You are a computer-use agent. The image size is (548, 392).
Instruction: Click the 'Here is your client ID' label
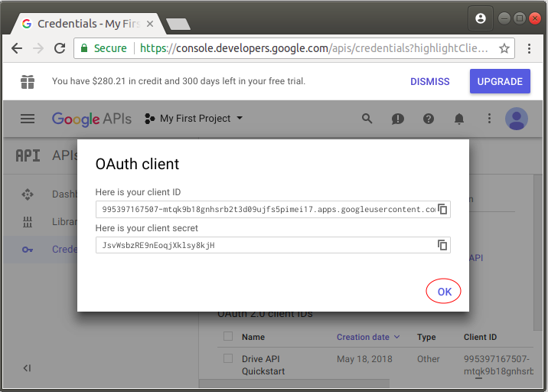[138, 192]
